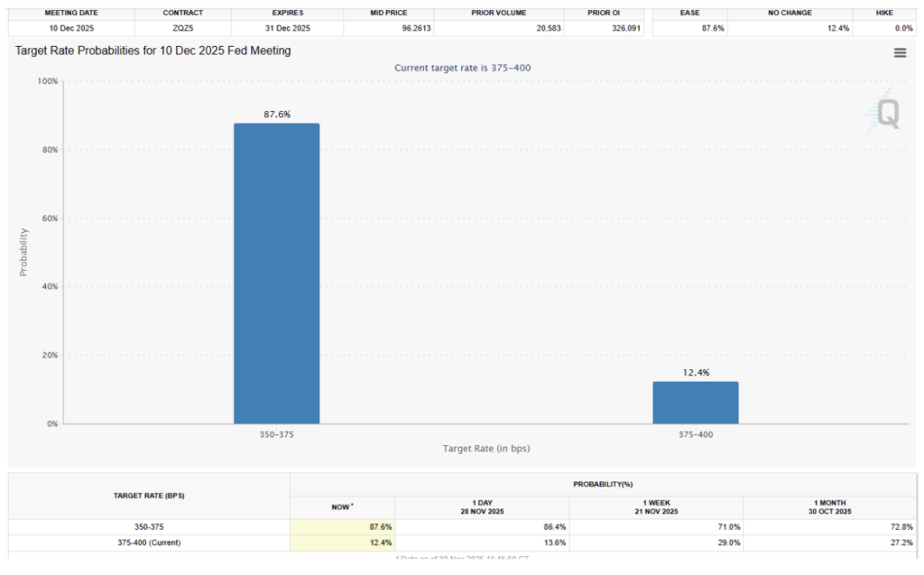Image resolution: width=924 pixels, height=575 pixels.
Task: Click the 1 DAY 28 Nov 2025 header
Action: point(482,507)
